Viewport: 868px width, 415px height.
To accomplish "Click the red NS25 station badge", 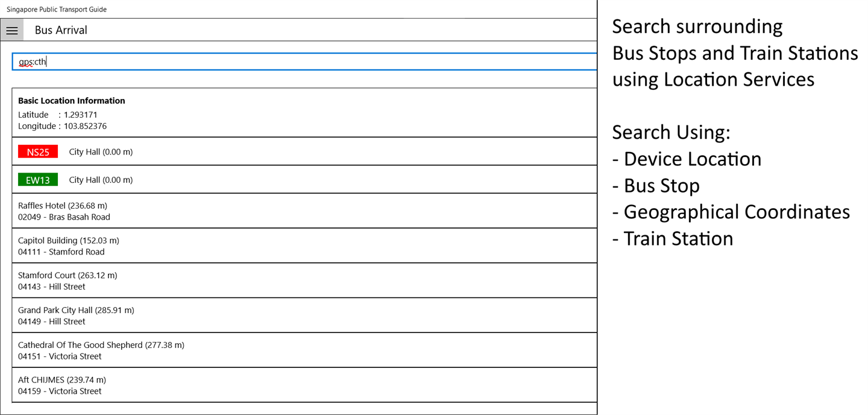I will [x=38, y=152].
